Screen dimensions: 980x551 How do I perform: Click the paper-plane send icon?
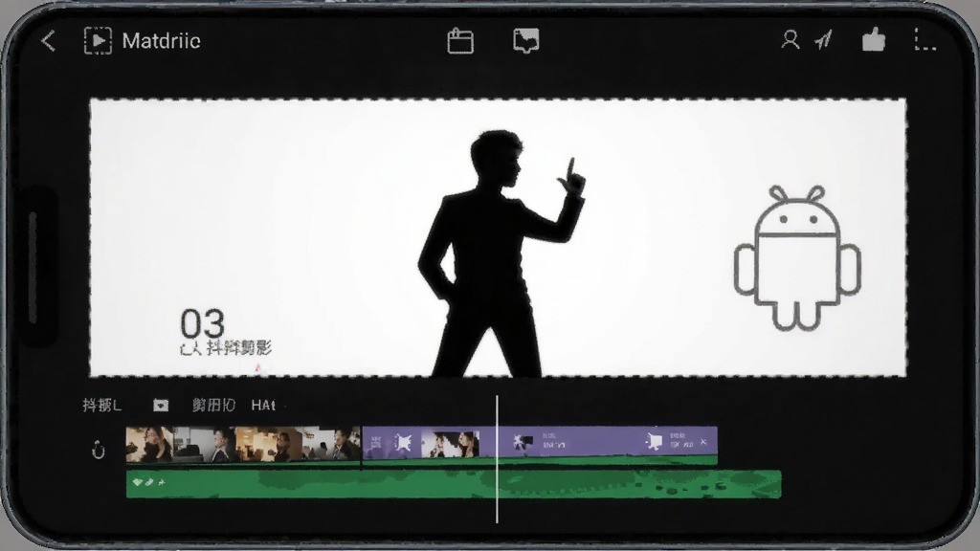click(x=824, y=40)
